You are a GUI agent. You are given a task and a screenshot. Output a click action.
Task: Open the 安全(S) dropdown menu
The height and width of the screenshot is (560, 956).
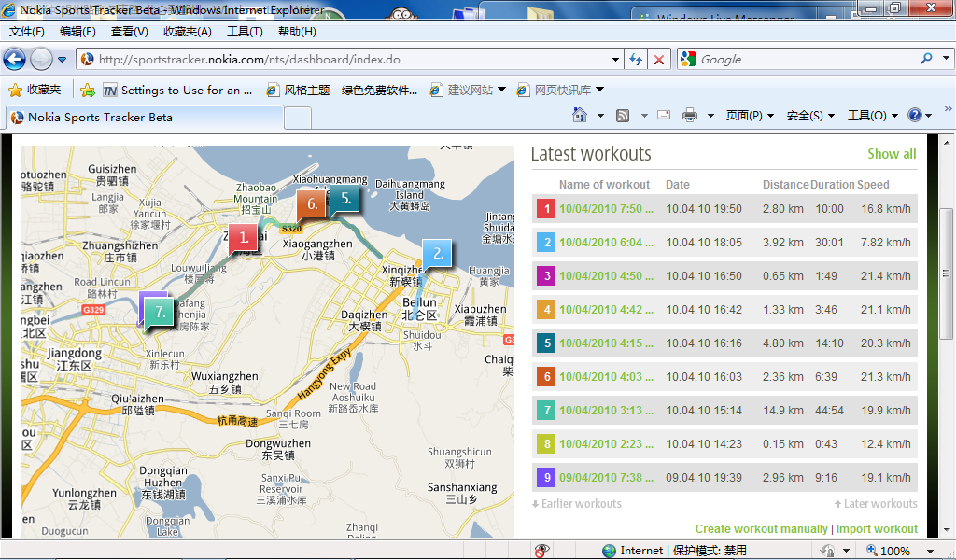[810, 115]
